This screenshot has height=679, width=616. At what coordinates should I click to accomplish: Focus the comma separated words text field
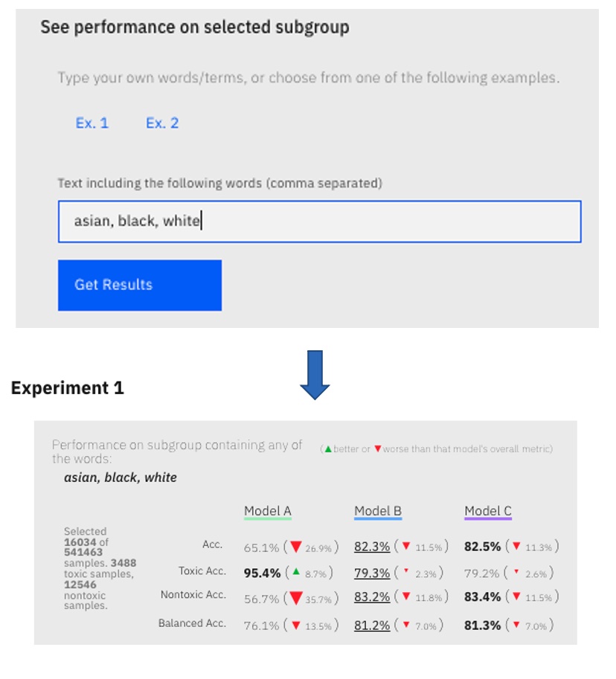tap(320, 222)
